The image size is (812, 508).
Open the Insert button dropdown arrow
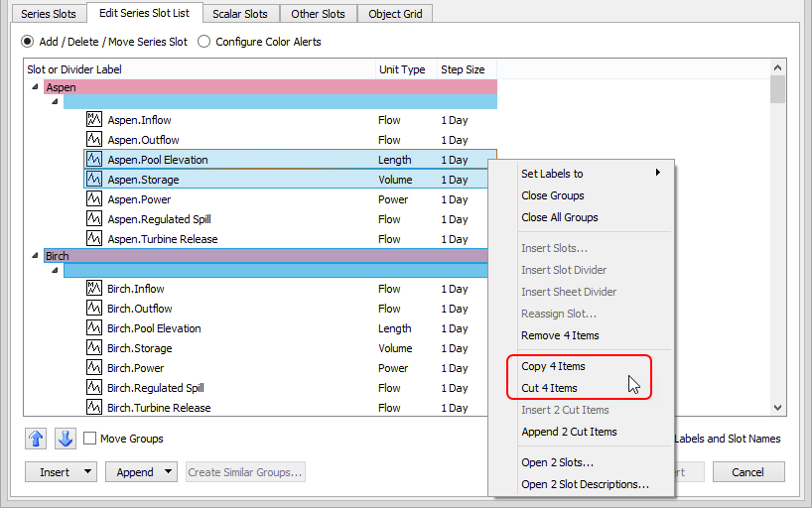(x=89, y=472)
